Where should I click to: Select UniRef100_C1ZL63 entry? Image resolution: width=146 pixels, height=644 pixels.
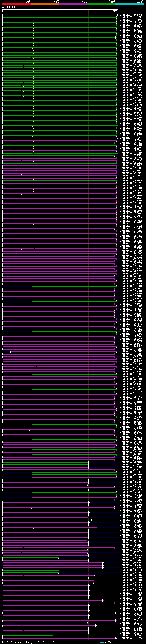pyautogui.click(x=131, y=123)
